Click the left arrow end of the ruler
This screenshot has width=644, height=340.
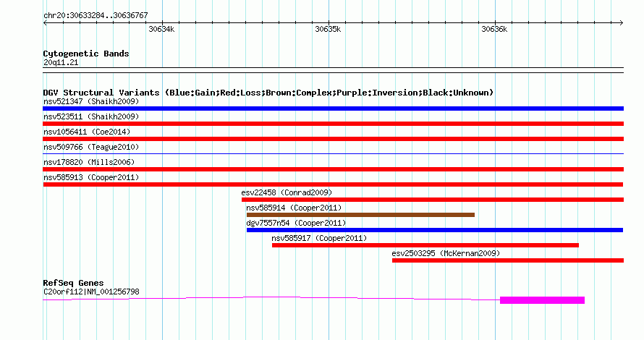pyautogui.click(x=45, y=23)
